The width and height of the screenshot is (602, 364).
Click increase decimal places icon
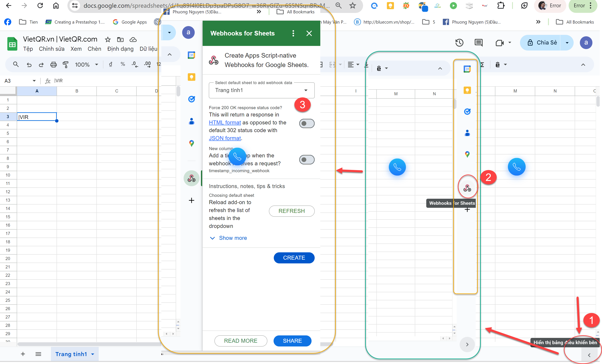coord(147,64)
